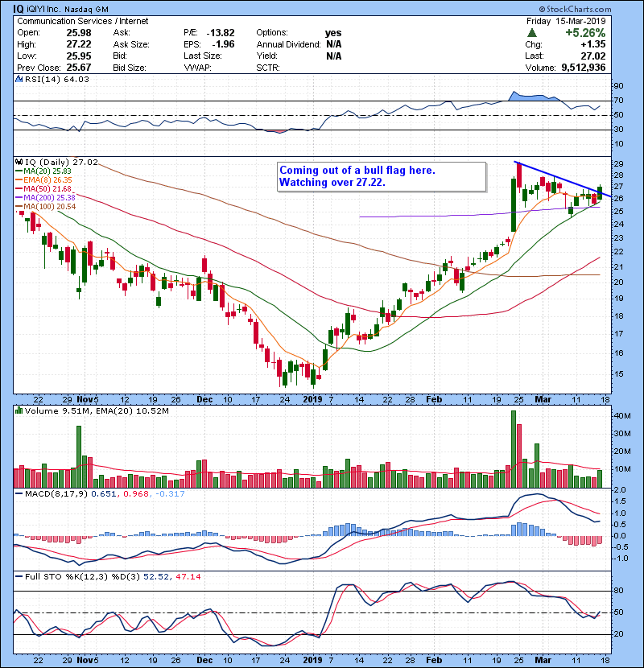
Task: Click Communication Services / Internet sector text
Action: [83, 21]
